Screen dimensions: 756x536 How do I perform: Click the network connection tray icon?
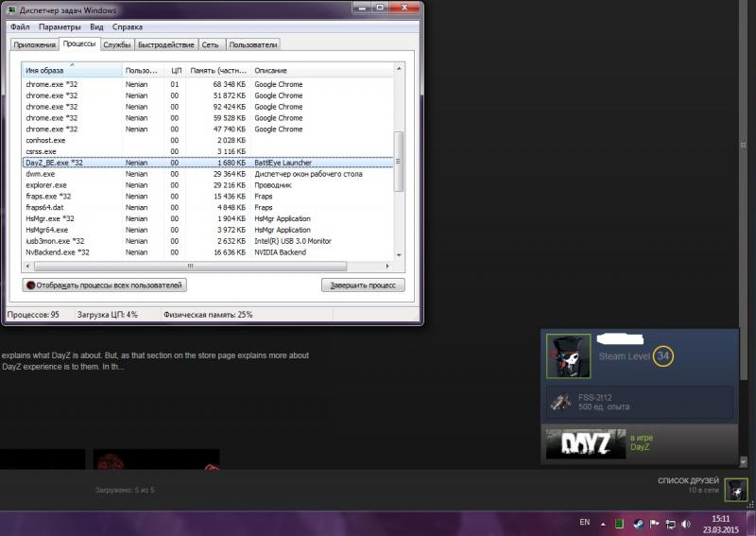tap(670, 523)
